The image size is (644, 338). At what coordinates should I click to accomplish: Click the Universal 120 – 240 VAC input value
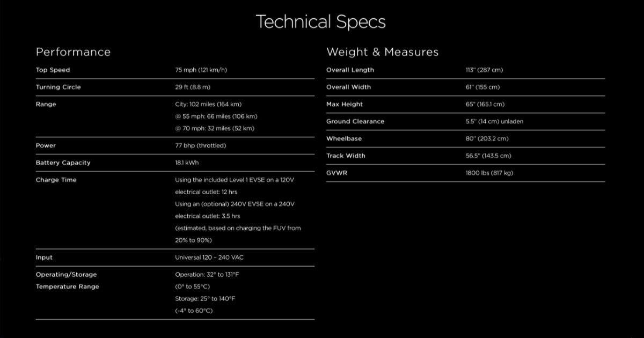209,258
